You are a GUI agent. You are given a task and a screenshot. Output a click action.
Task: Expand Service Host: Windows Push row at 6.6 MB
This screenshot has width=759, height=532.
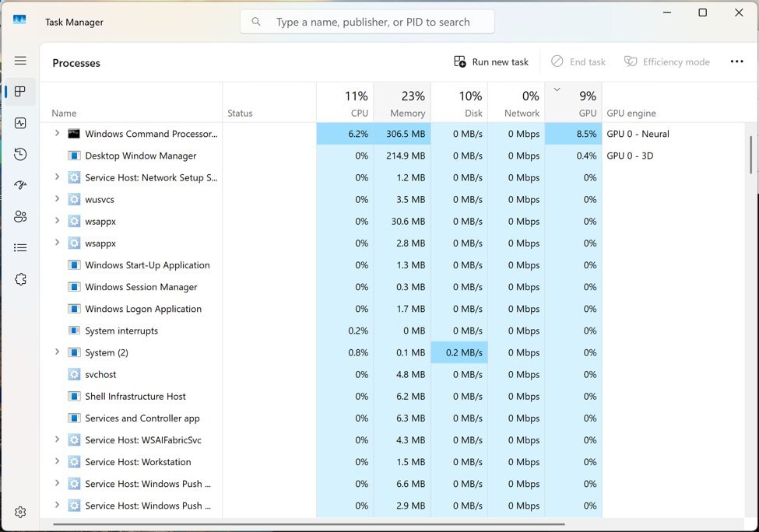point(57,483)
